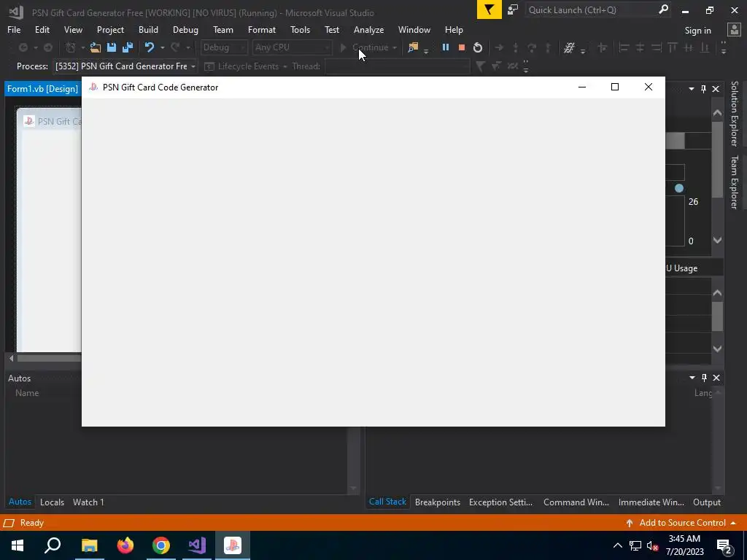This screenshot has height=560, width=747.
Task: Click the Quick Launch search magnifier
Action: 663,9
